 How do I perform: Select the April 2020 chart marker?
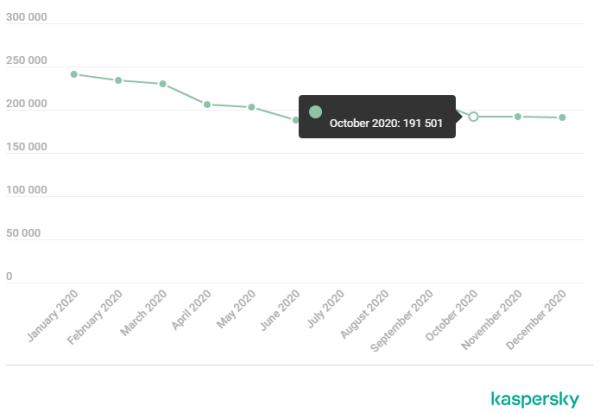tap(207, 104)
